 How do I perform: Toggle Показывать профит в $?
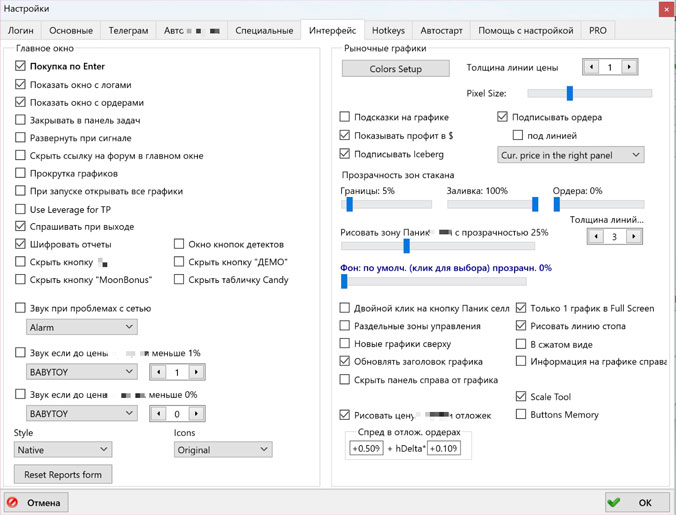(344, 135)
